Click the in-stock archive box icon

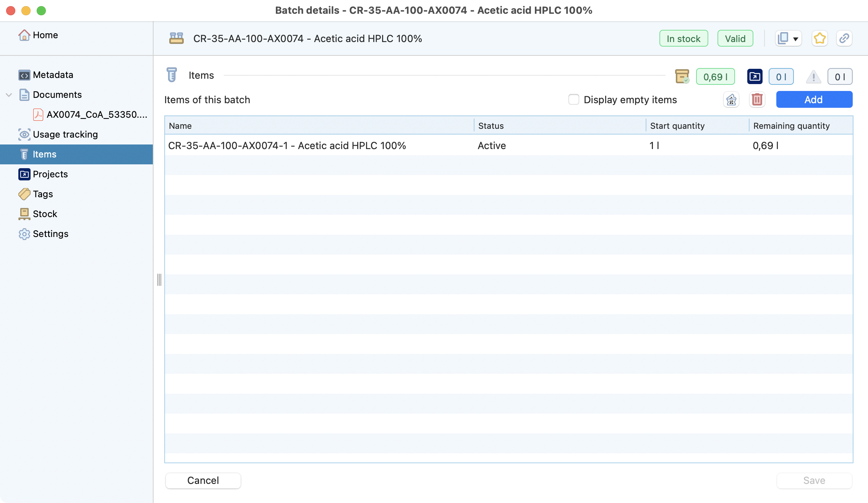point(682,76)
